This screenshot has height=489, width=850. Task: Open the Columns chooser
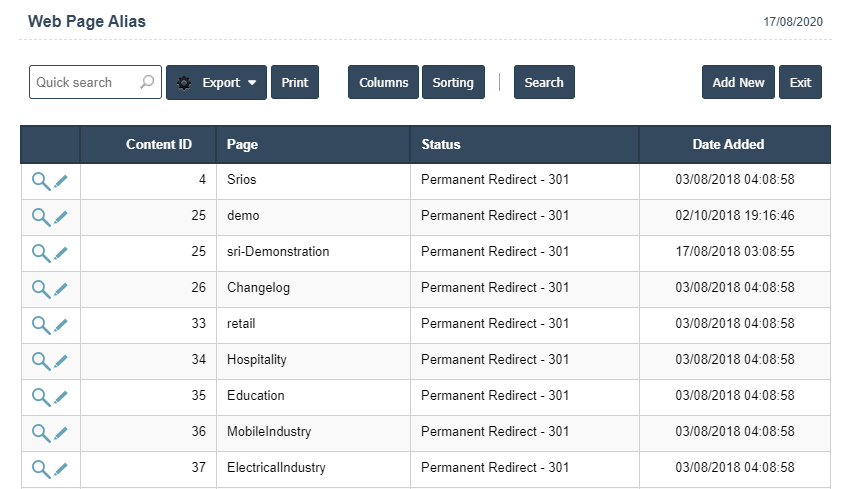[x=384, y=83]
